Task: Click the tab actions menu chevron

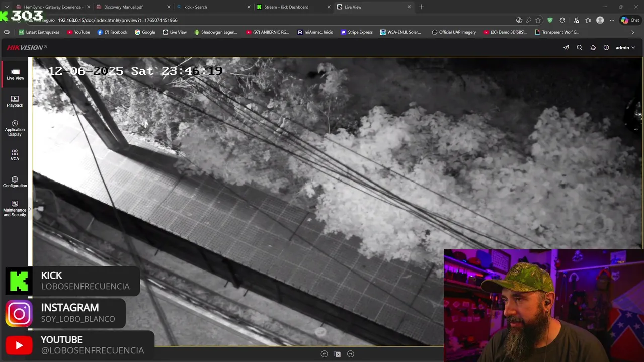Action: [6, 7]
